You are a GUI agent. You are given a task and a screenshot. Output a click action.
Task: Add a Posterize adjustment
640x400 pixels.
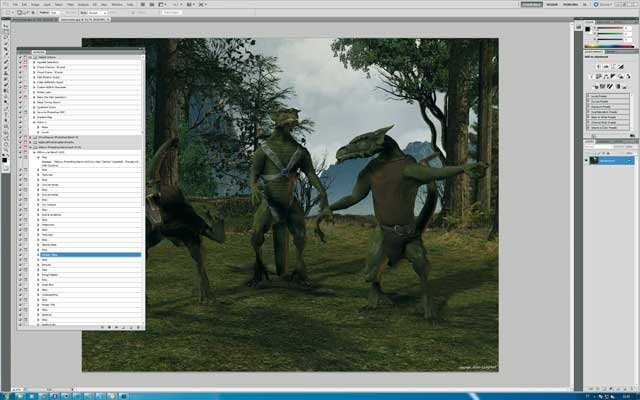tap(602, 86)
